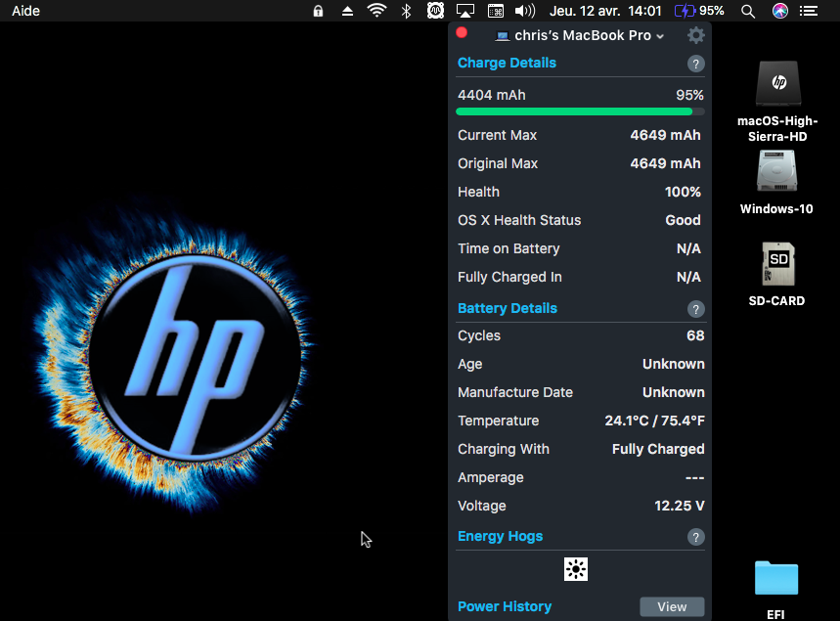This screenshot has height=621, width=840.
Task: Open Battery Details help question mark
Action: click(x=695, y=309)
